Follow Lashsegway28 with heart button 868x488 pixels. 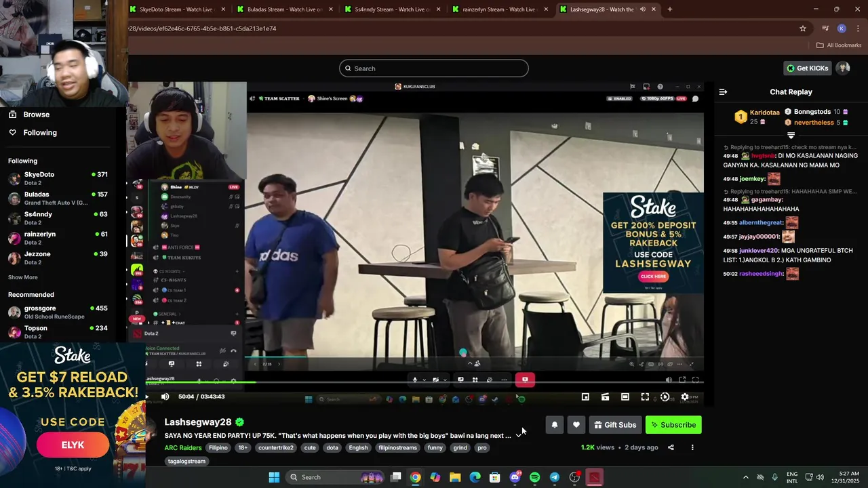[x=576, y=425]
